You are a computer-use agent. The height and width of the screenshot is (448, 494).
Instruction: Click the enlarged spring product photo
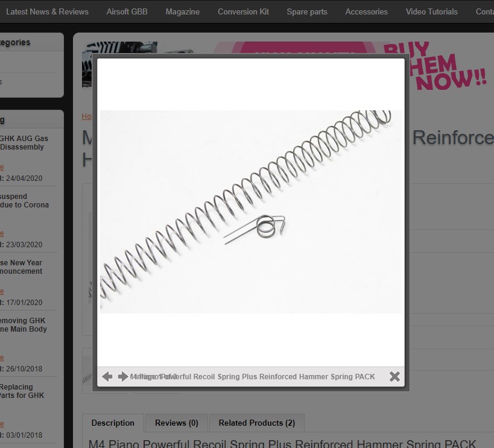pyautogui.click(x=251, y=212)
